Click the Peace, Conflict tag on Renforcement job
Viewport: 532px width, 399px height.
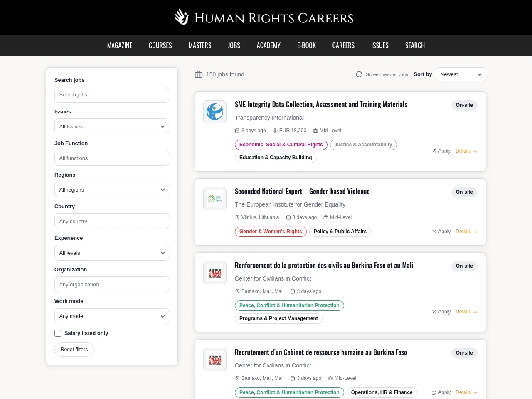click(x=289, y=305)
